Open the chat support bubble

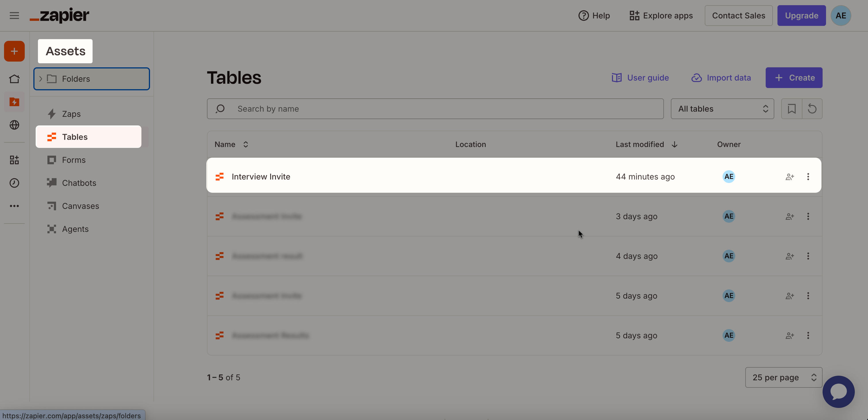[838, 392]
